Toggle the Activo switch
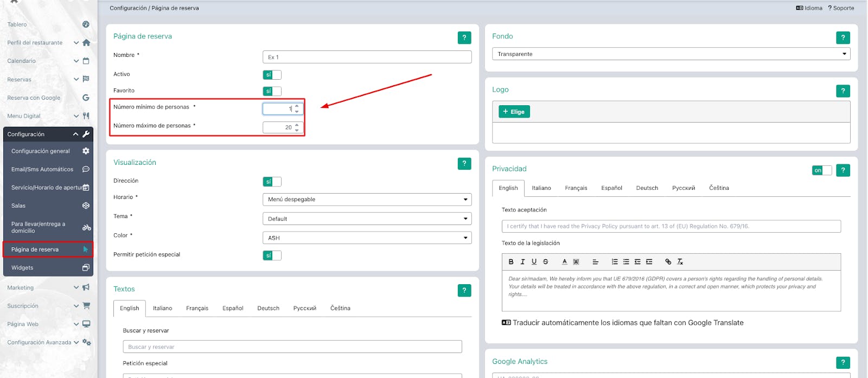Screen dimensions: 868x378 (272, 75)
